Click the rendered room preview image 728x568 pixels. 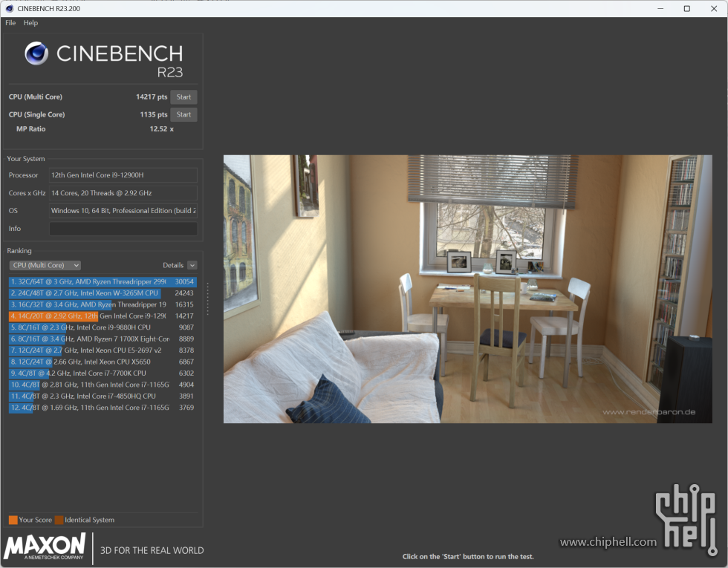467,289
